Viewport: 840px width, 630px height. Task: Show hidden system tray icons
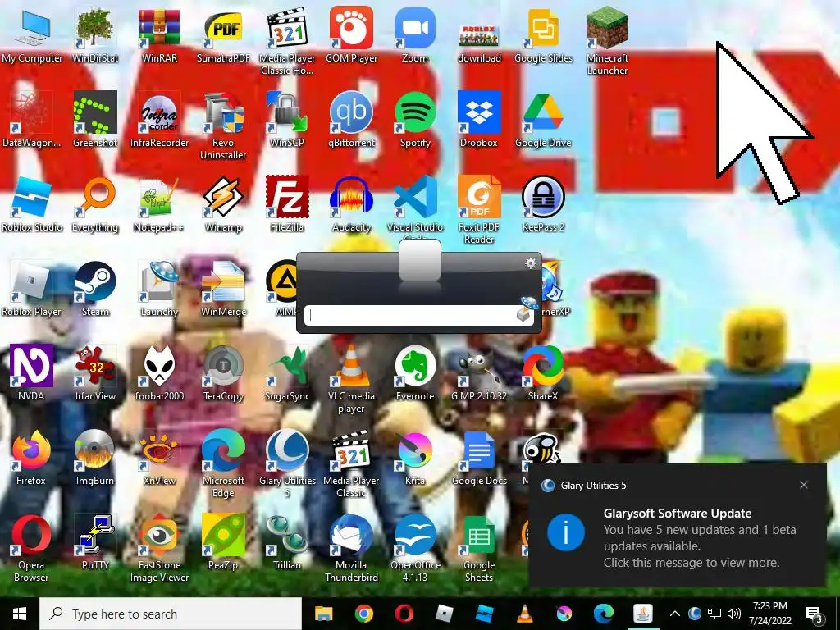(x=675, y=614)
